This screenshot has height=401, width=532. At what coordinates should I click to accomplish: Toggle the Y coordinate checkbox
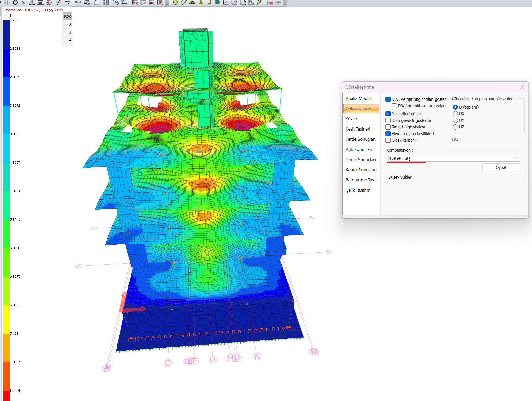pos(66,31)
